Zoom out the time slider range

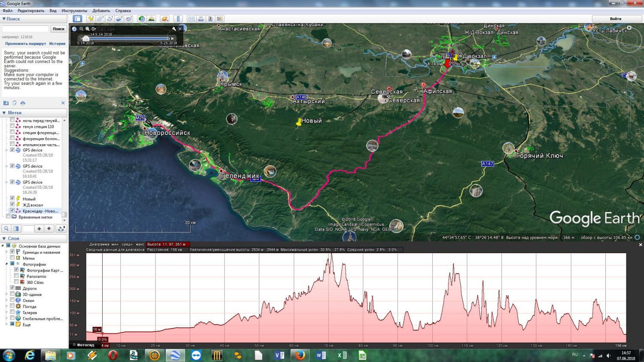pyautogui.click(x=81, y=29)
